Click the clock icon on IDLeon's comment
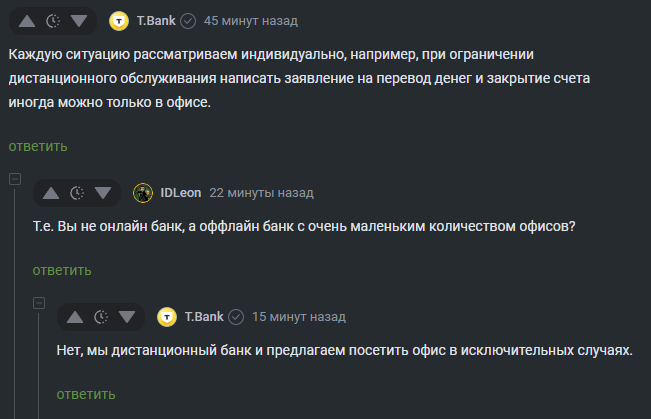The height and width of the screenshot is (419, 651). coord(76,193)
